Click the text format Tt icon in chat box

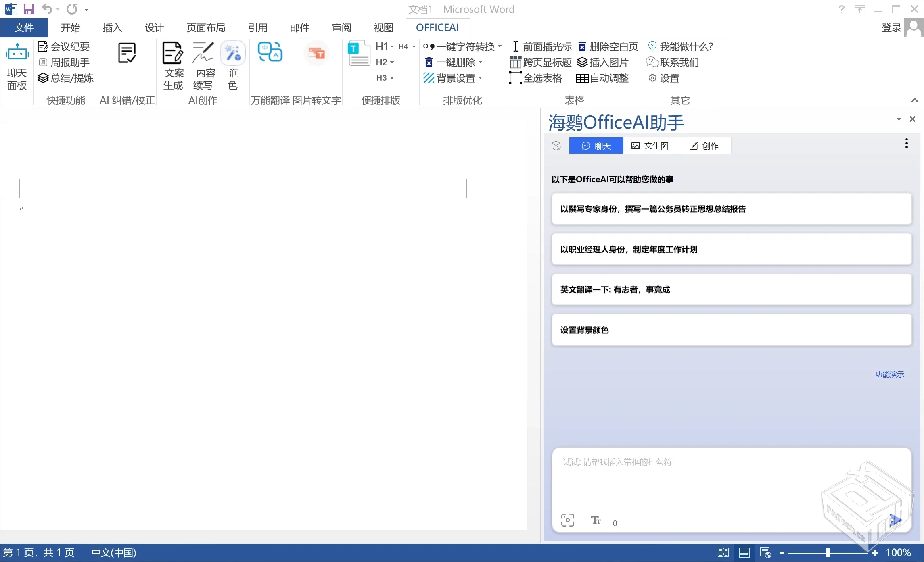click(x=596, y=520)
